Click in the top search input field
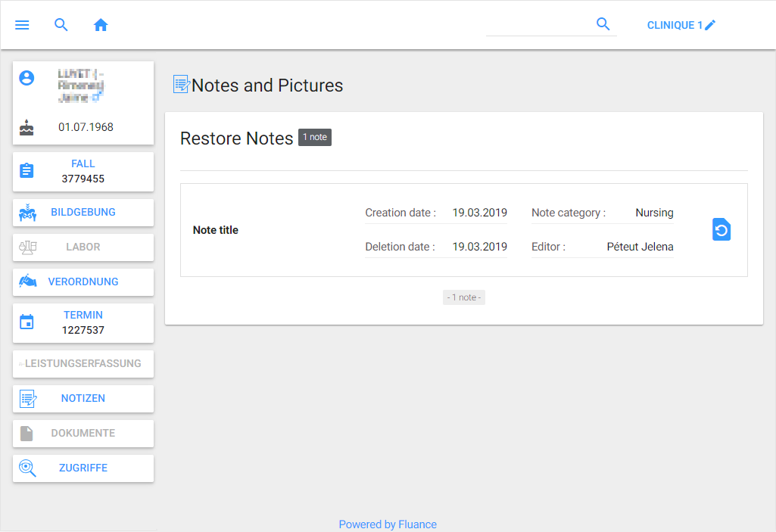This screenshot has height=532, width=776. [x=538, y=25]
